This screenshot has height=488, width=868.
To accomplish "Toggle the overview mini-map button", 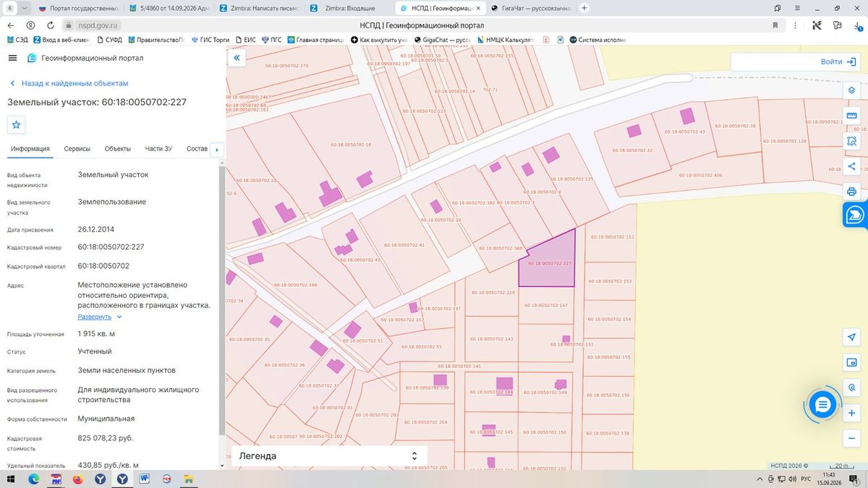I will click(851, 362).
